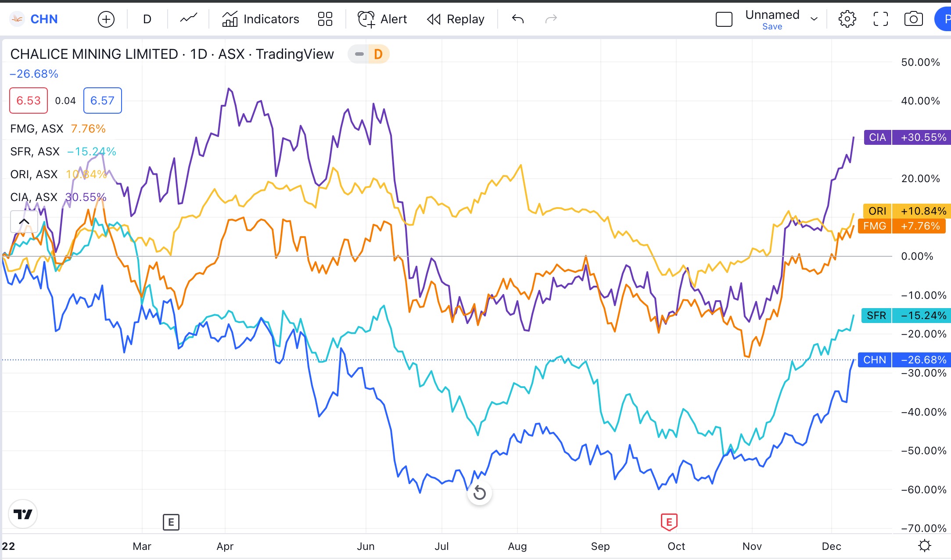
Task: Click the undo arrow
Action: [x=518, y=19]
